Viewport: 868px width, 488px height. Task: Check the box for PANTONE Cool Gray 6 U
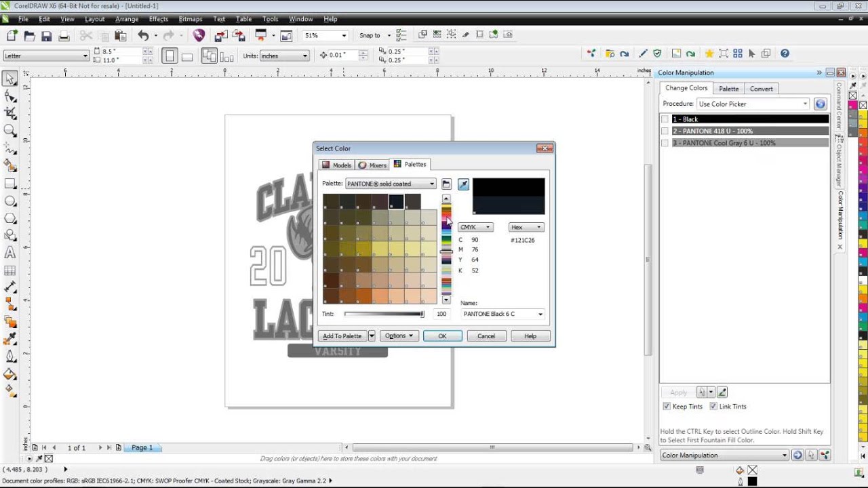coord(665,143)
